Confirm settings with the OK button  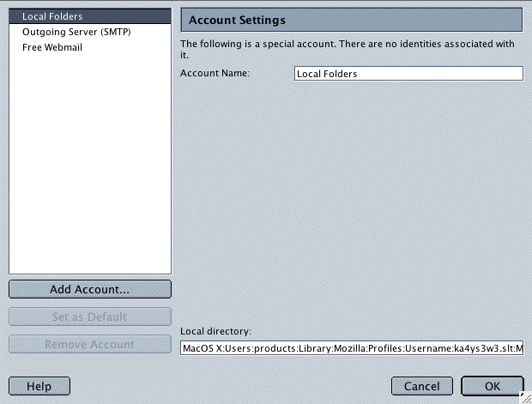coord(492,386)
